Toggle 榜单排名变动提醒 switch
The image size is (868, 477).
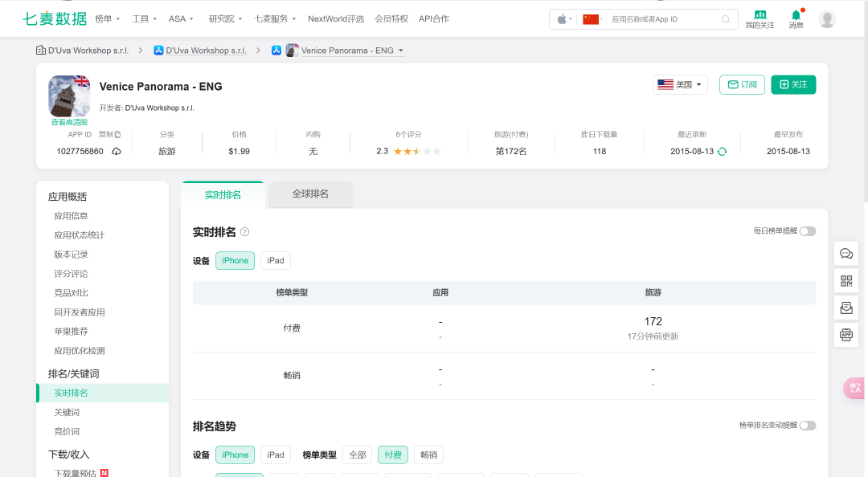pyautogui.click(x=808, y=426)
